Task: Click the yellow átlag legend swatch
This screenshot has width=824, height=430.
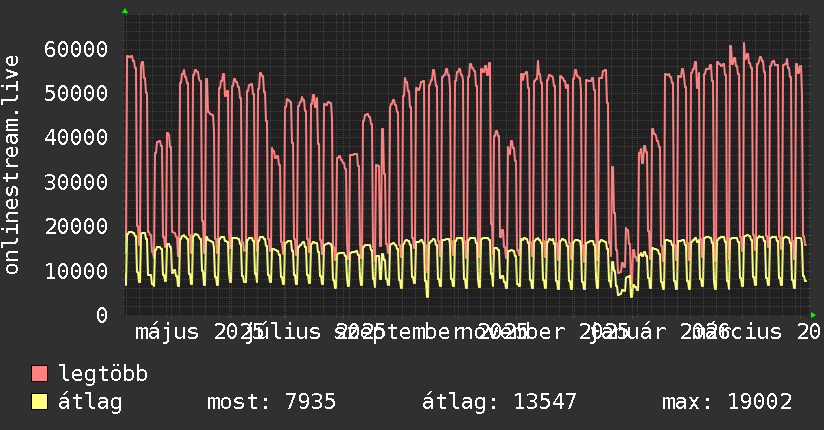Action: click(x=39, y=402)
